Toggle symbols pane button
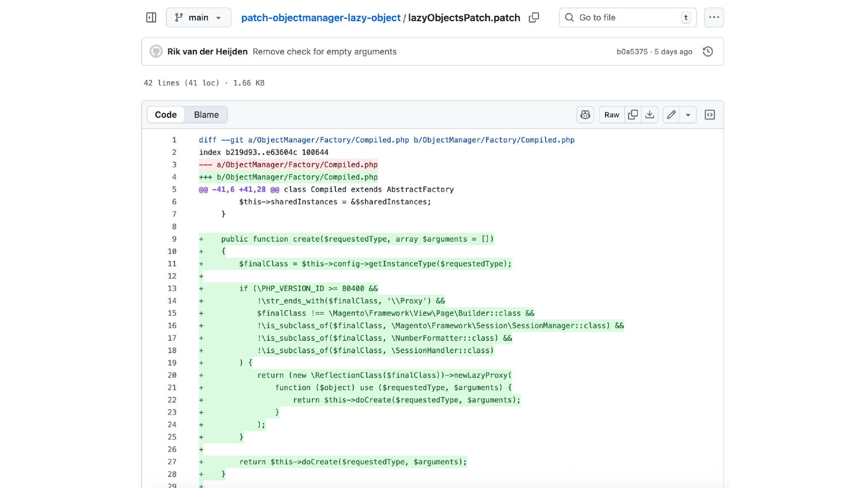 point(710,115)
